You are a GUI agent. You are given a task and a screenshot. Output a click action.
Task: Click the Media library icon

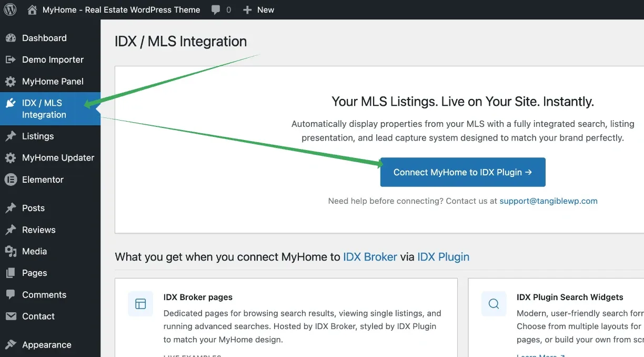tap(11, 252)
